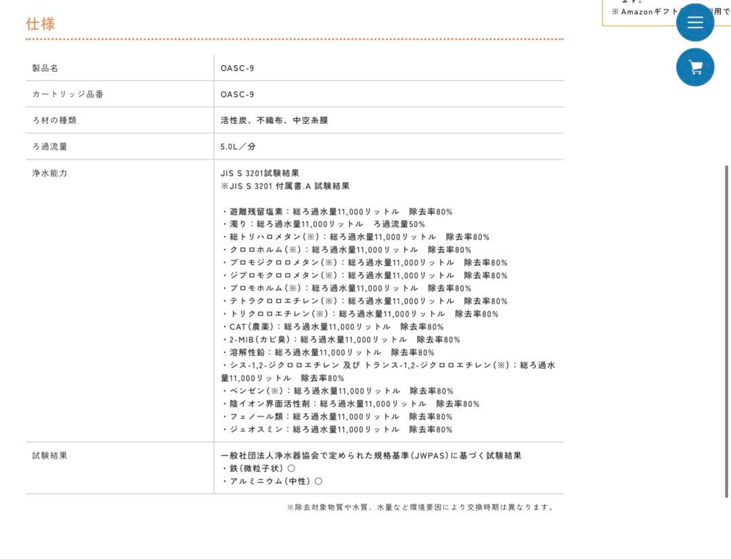Click the 5.0L/分 flow rate value

[238, 146]
